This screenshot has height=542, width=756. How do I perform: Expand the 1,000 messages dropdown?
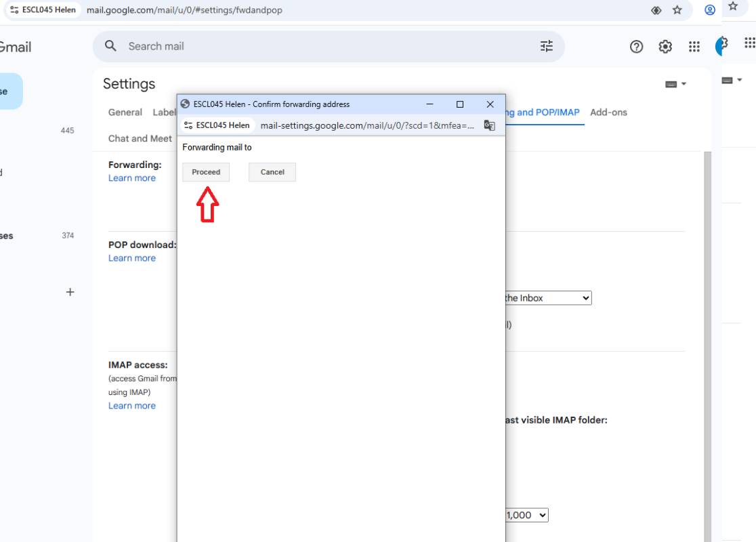pos(526,516)
